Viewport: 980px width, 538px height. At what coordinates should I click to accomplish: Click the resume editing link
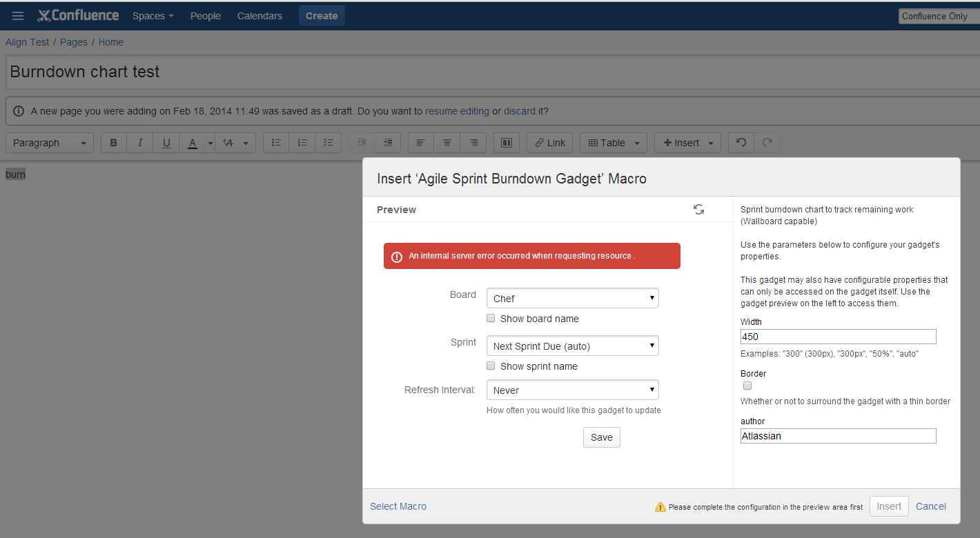pos(457,111)
